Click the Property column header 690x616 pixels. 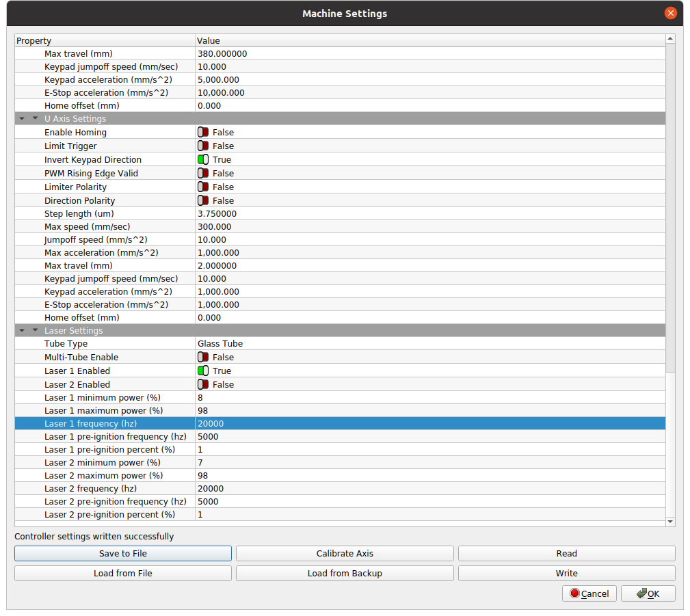[105, 40]
